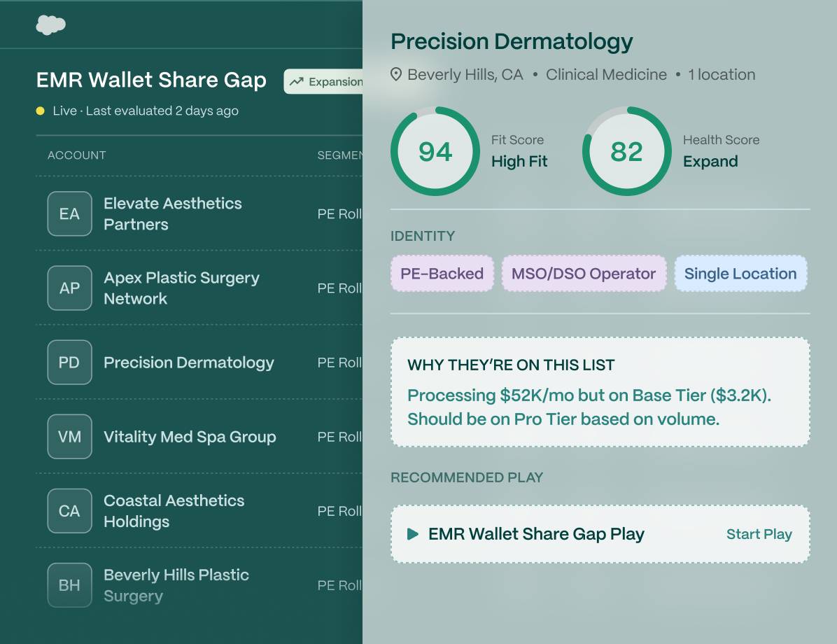
Task: Click the PD account avatar badge
Action: coord(69,362)
